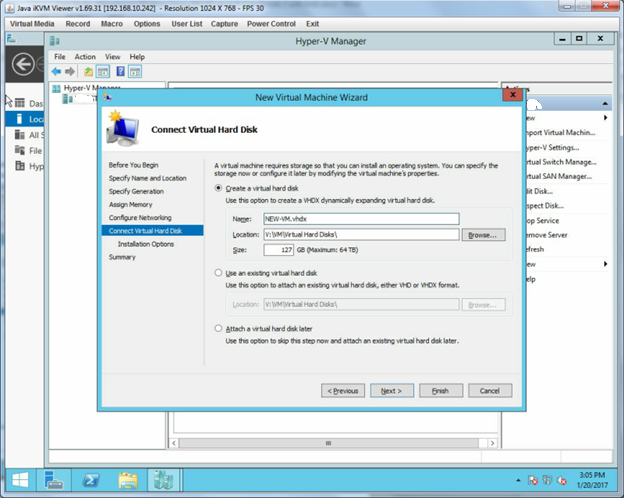The width and height of the screenshot is (624, 498).
Task: Click the Previous button in the wizard
Action: click(343, 391)
